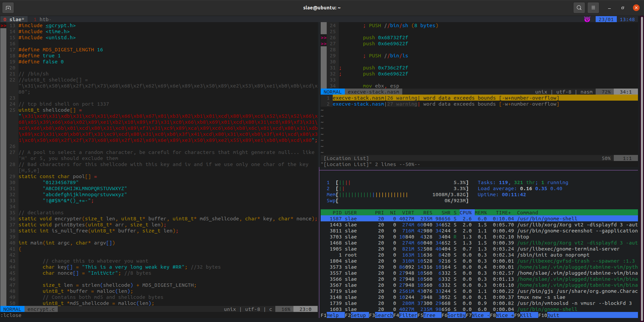Select htop process 3703 htop row

click(479, 237)
